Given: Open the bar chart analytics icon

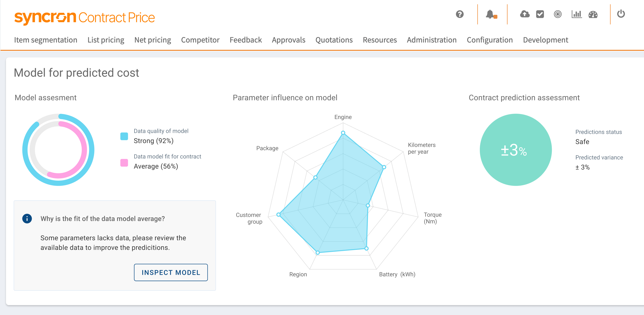Looking at the screenshot, I should click(x=577, y=14).
